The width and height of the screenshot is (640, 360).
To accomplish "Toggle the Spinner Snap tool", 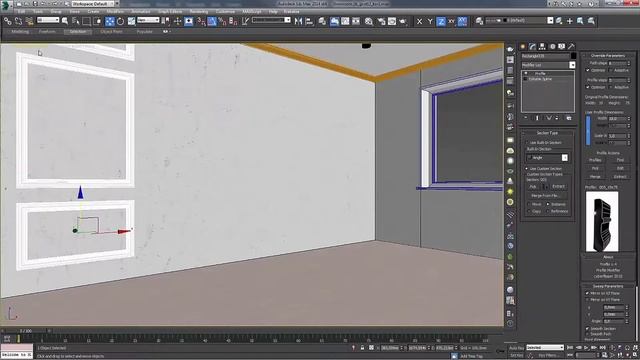I will 233,21.
